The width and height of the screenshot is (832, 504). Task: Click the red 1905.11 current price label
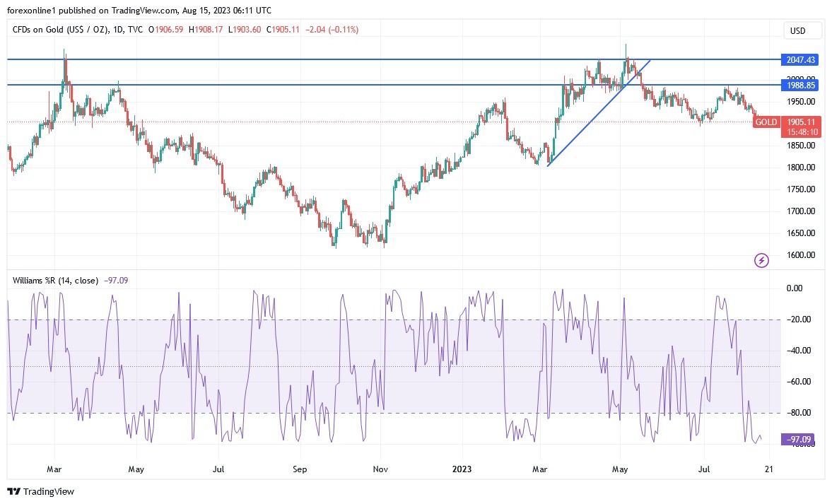coord(801,122)
